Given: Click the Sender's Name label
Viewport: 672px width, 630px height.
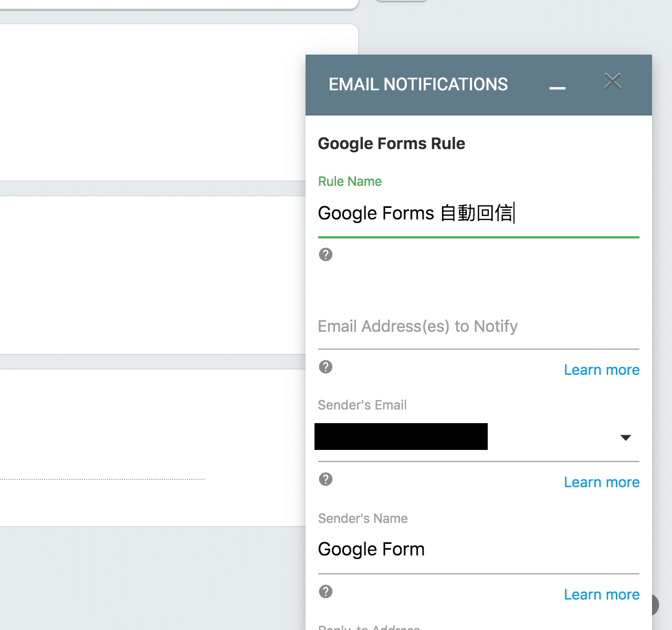Looking at the screenshot, I should 363,519.
